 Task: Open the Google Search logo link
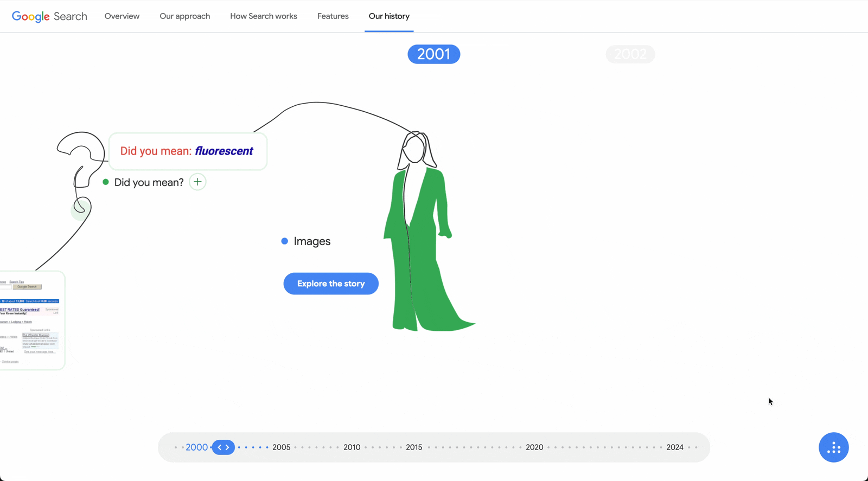point(49,16)
